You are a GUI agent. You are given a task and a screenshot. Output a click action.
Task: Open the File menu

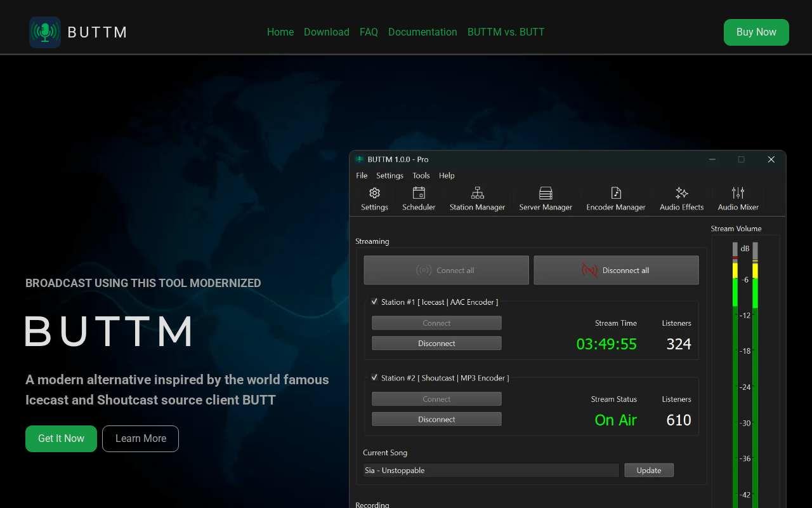362,175
